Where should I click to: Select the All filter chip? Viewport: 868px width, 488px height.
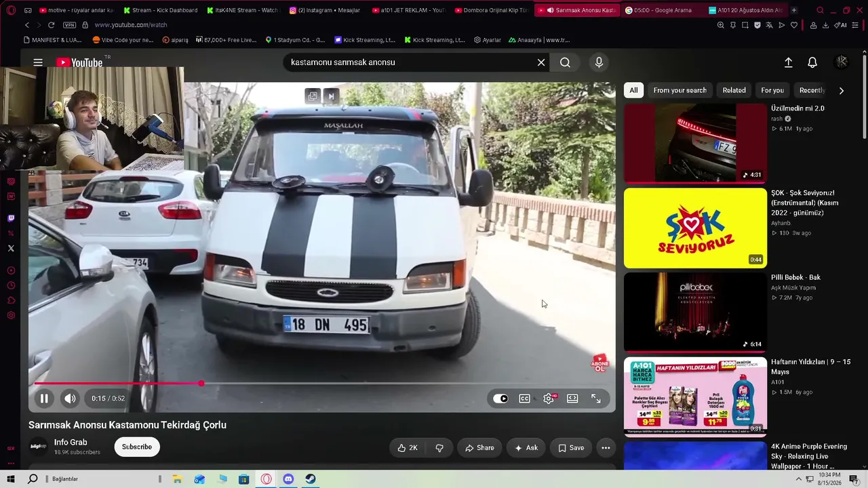pos(633,90)
